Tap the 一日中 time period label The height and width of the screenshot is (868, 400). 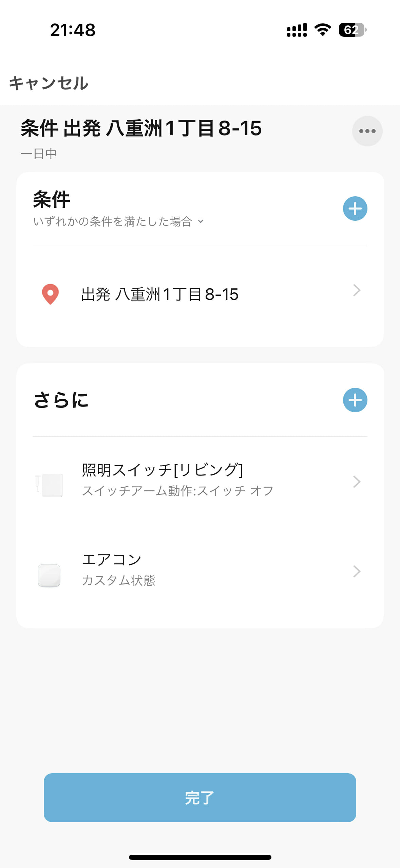(39, 154)
